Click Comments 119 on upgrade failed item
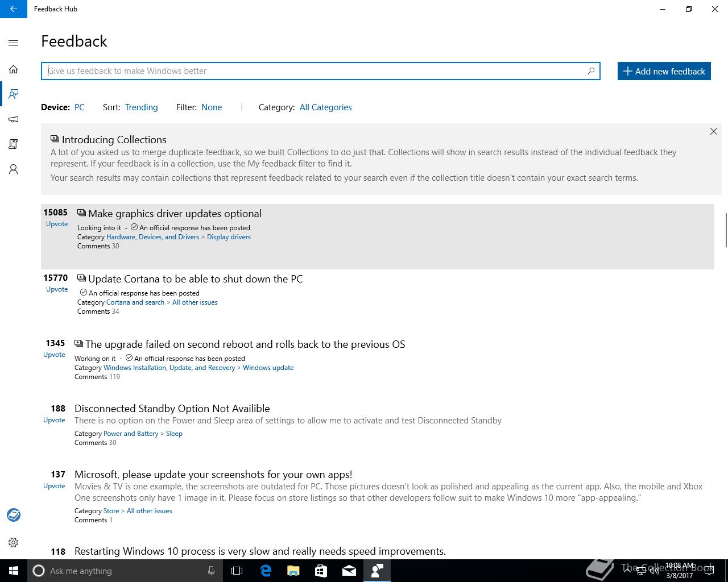This screenshot has width=728, height=582. [97, 377]
